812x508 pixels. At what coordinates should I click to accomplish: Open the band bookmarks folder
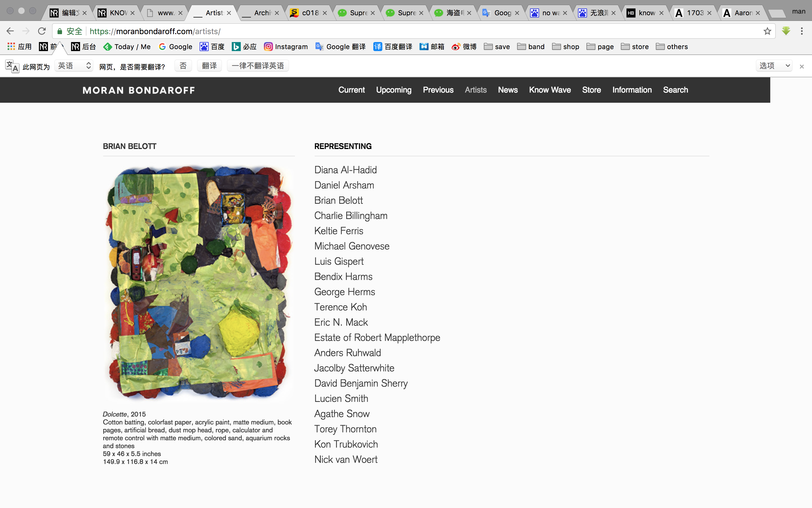531,47
